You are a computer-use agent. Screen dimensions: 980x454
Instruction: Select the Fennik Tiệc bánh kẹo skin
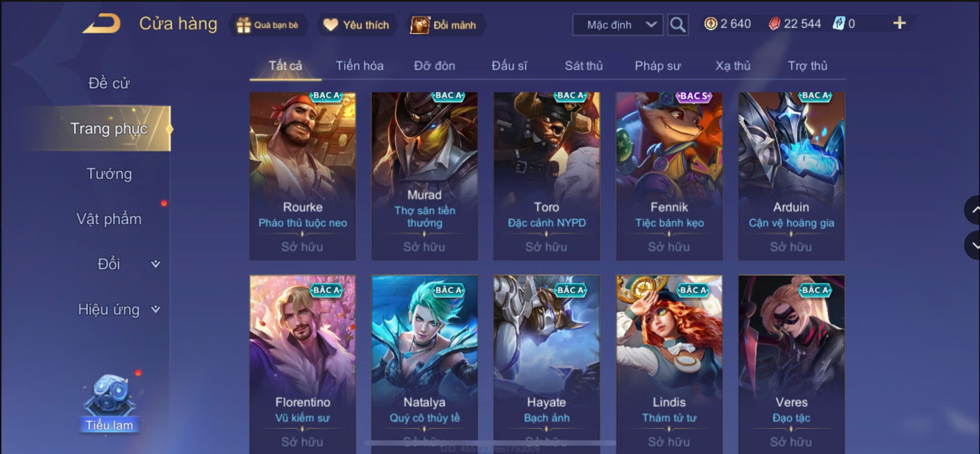[669, 176]
